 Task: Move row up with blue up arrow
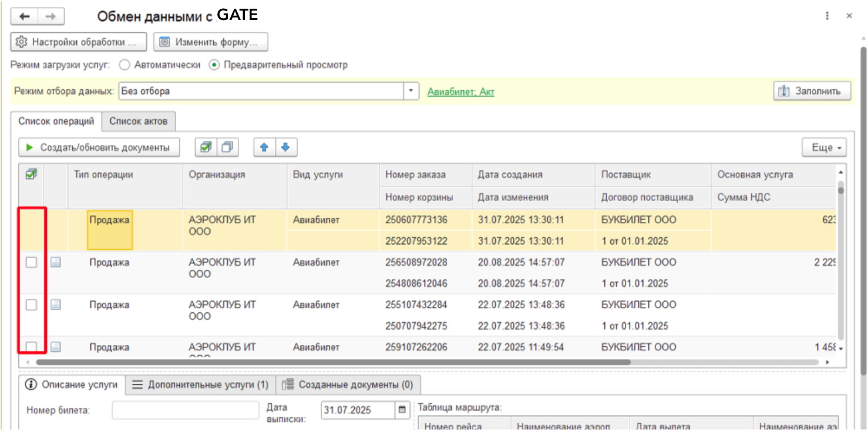(x=264, y=147)
